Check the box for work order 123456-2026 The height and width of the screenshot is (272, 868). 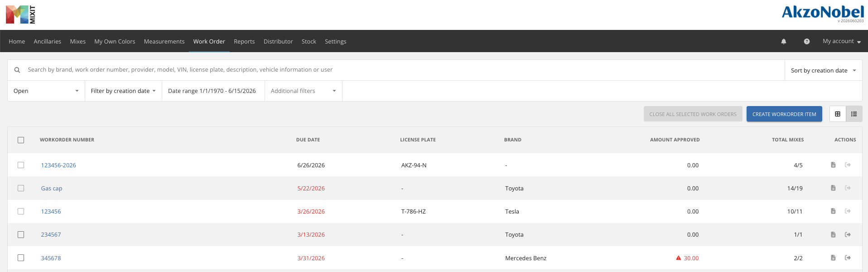pos(21,165)
